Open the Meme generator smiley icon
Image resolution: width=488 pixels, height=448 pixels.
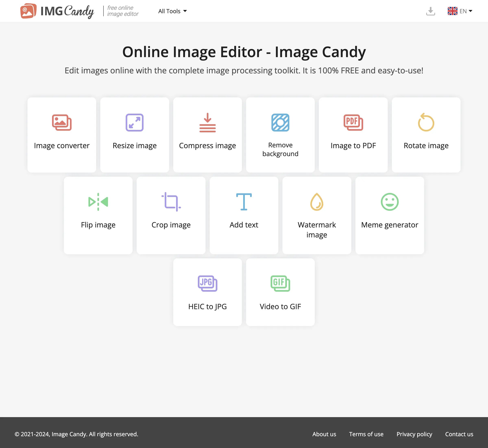[390, 202]
